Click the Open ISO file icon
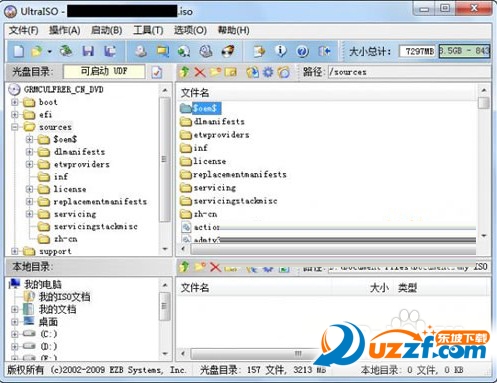 [37, 51]
